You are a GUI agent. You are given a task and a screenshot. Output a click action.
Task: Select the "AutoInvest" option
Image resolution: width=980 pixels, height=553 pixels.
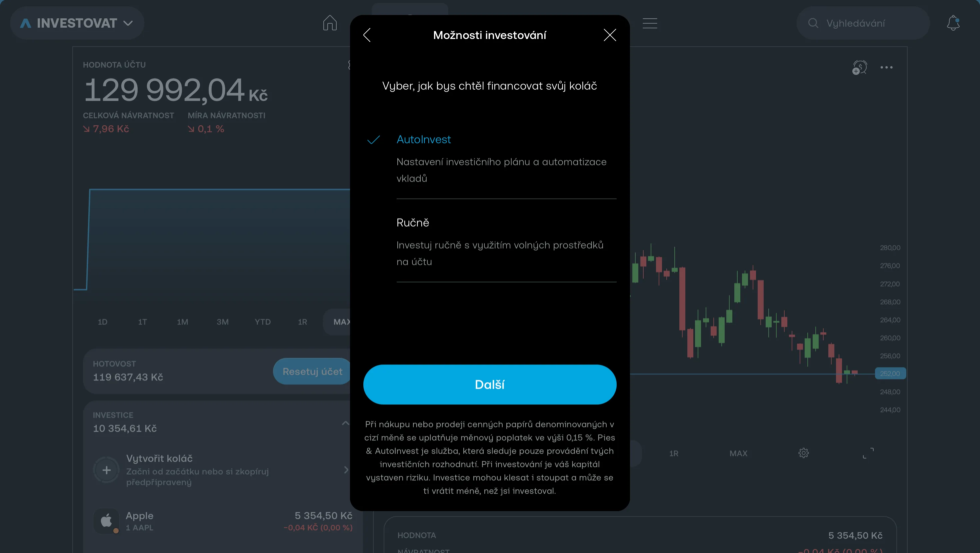pos(423,139)
